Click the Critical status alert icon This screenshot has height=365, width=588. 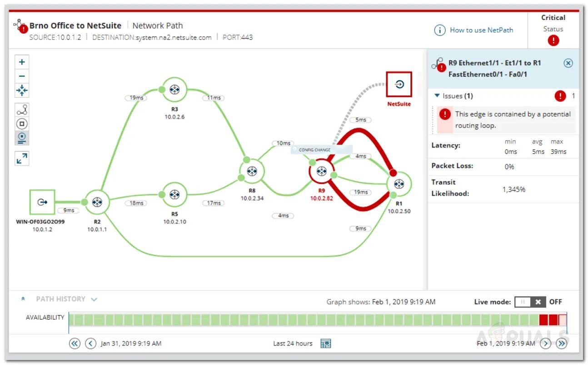pyautogui.click(x=553, y=40)
